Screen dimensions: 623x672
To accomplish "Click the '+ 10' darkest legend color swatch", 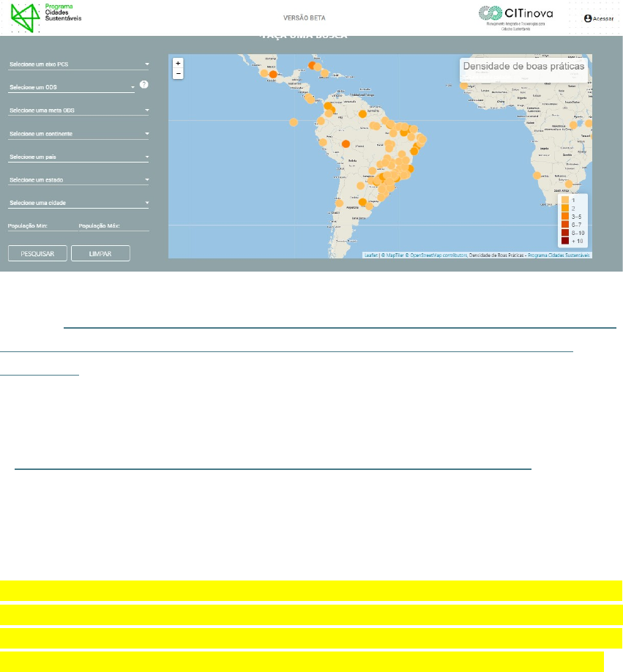I will click(564, 241).
